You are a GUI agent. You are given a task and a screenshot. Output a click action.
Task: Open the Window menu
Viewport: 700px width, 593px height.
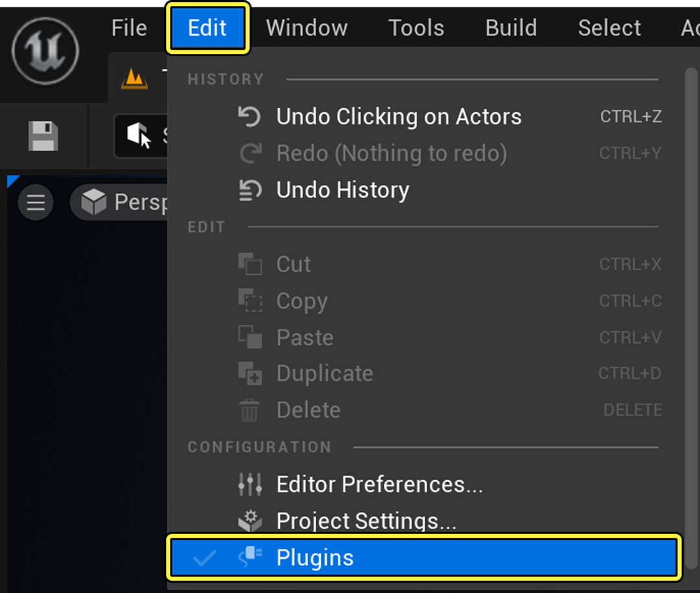306,28
